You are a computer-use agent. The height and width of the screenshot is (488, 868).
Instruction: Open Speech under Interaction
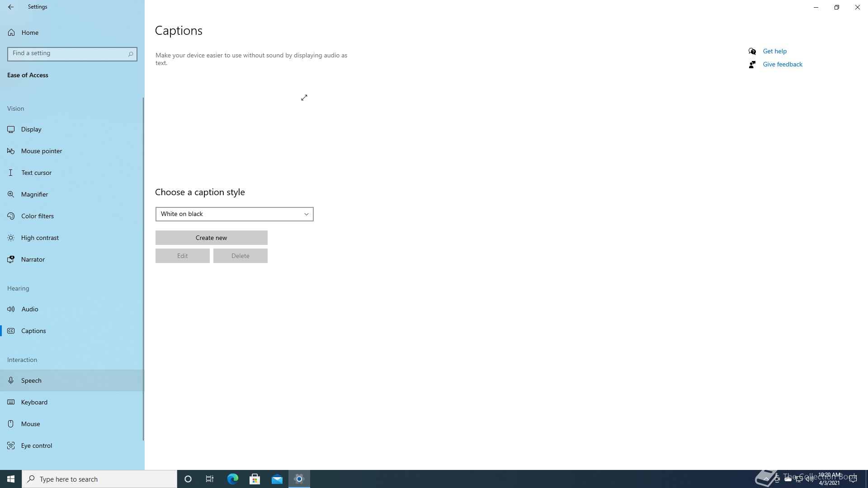pos(72,380)
